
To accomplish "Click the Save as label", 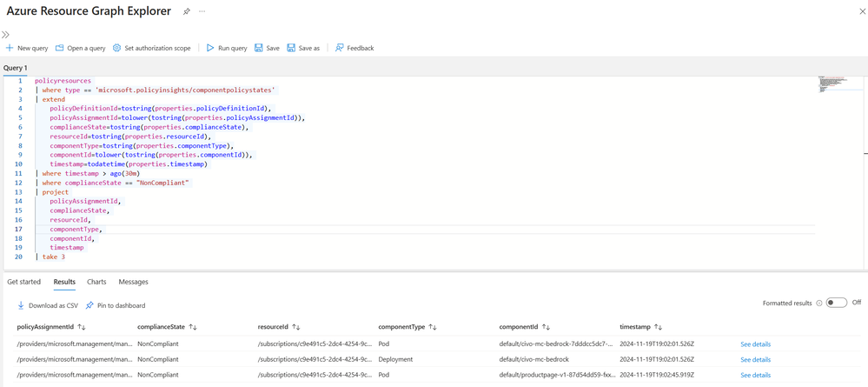I will pos(309,48).
